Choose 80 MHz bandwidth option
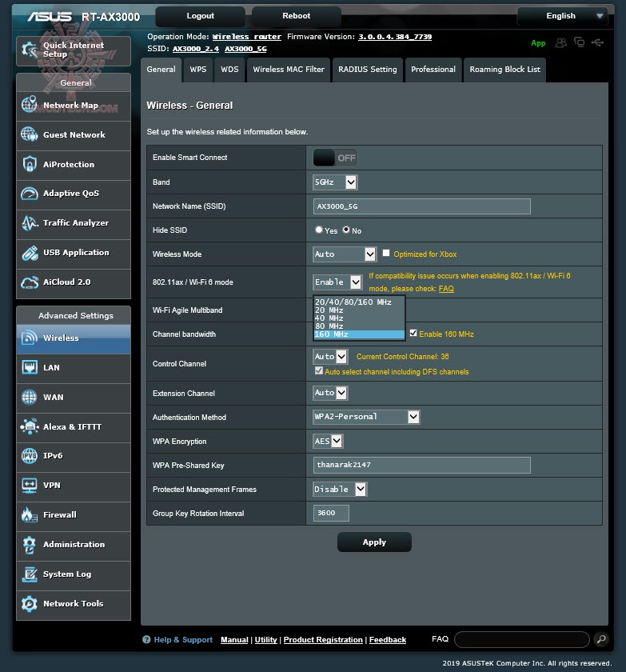Viewport: 626px width, 672px height. click(359, 326)
